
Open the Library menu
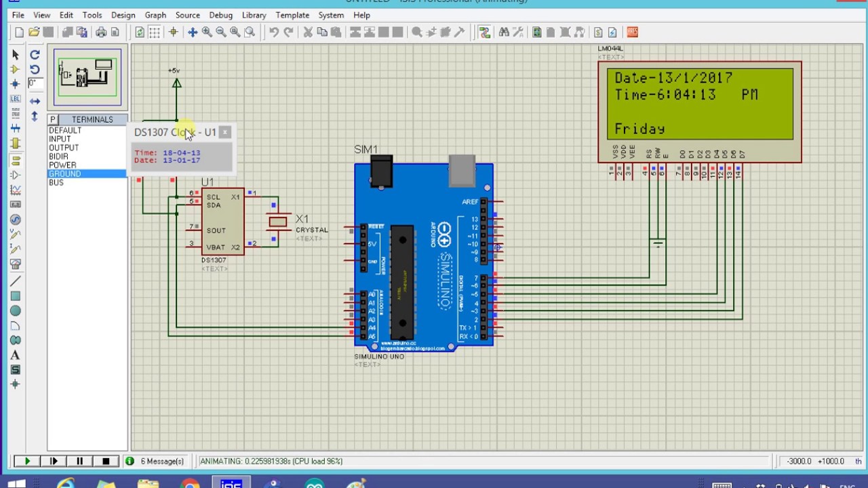click(254, 15)
